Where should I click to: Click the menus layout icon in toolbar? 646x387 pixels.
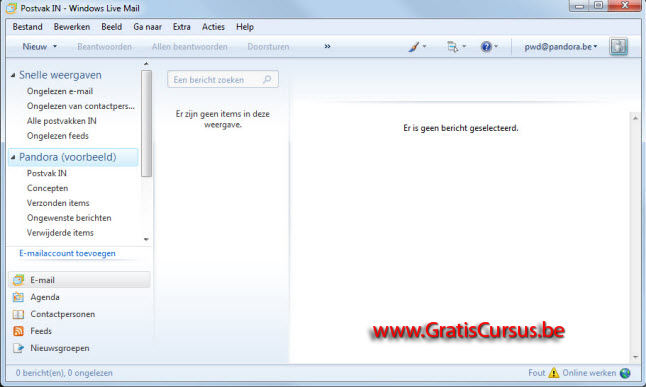[453, 47]
